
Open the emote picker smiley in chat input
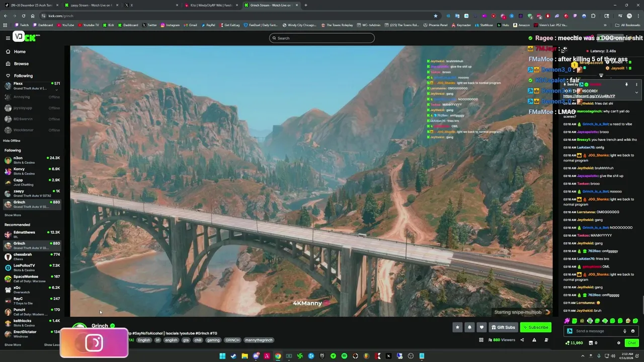[633, 331]
